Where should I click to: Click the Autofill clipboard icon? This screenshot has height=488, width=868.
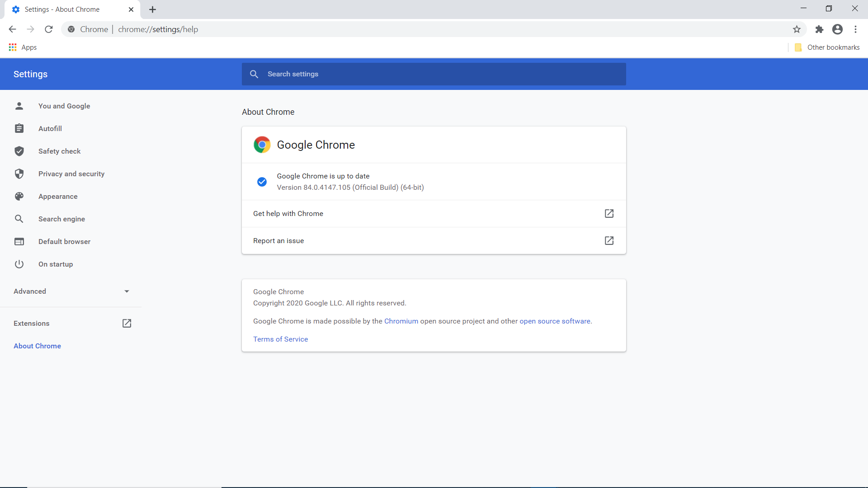coord(19,128)
